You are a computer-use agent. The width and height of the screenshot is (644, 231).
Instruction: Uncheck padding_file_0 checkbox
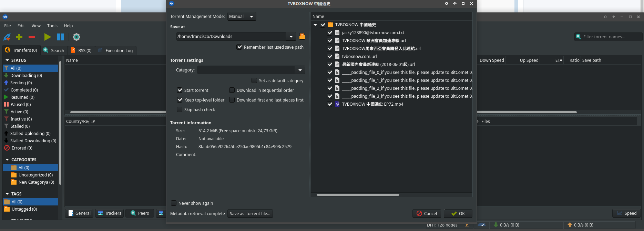point(330,72)
